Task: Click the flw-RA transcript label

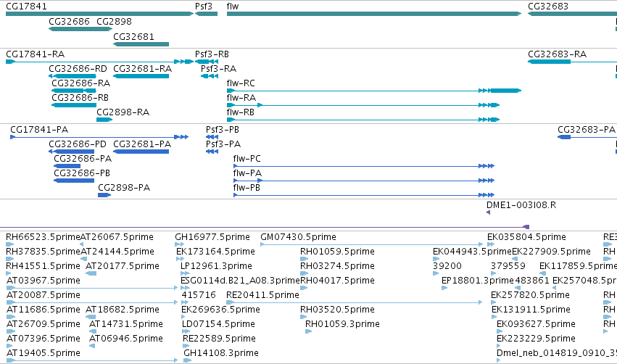Action: [x=241, y=98]
